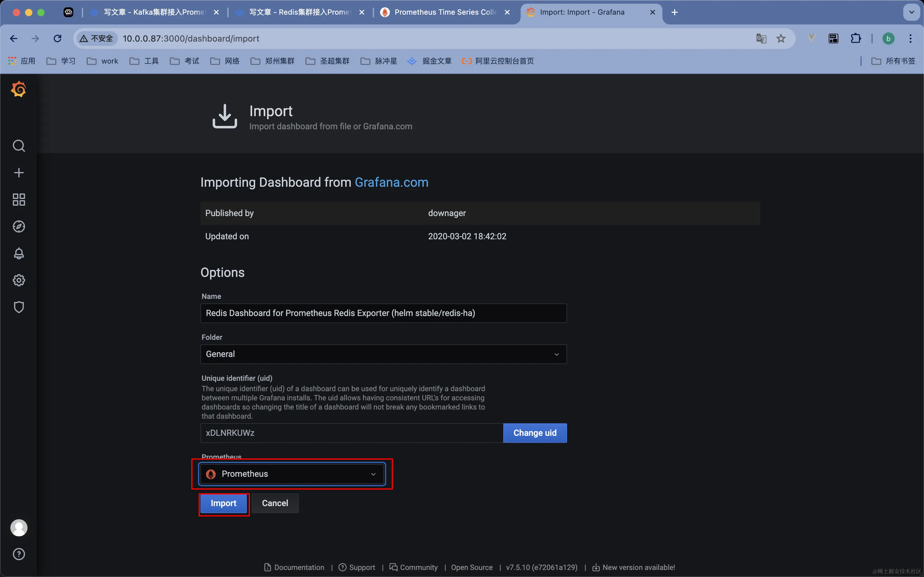Open the Help question mark icon
The height and width of the screenshot is (577, 924).
(19, 554)
